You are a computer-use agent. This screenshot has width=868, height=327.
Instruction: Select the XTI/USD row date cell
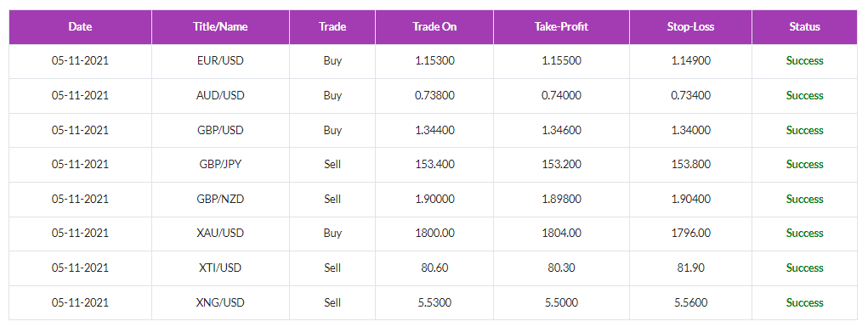[80, 268]
